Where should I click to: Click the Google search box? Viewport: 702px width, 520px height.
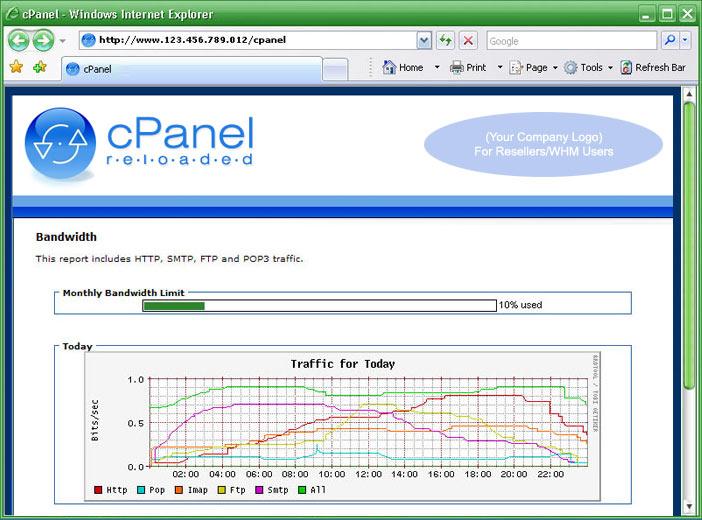coord(572,41)
